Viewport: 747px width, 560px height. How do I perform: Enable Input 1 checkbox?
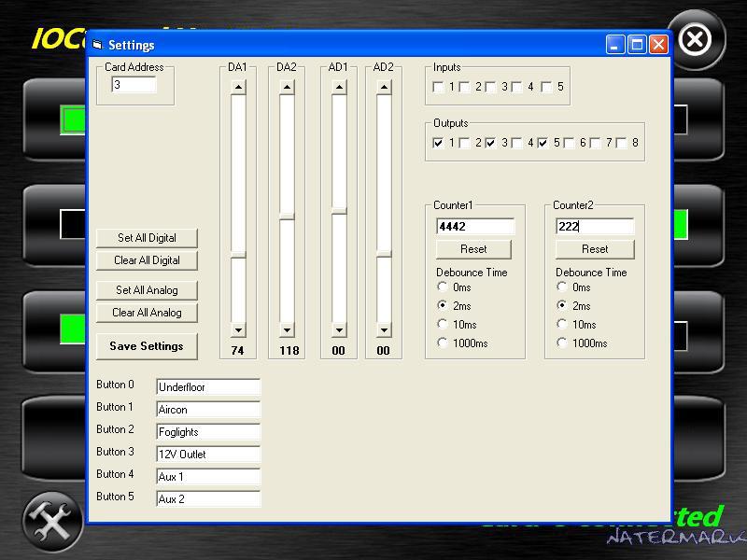coord(439,88)
